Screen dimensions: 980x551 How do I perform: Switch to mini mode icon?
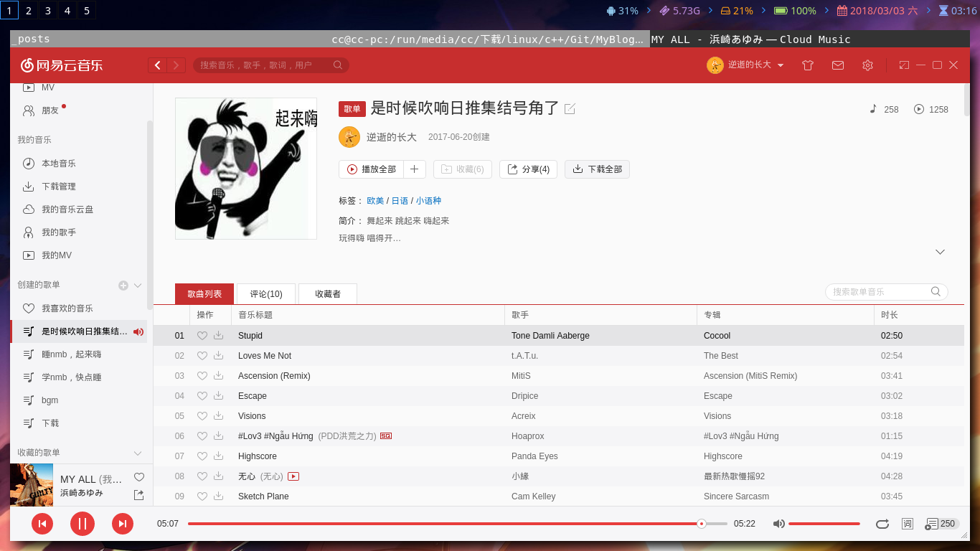coord(904,65)
